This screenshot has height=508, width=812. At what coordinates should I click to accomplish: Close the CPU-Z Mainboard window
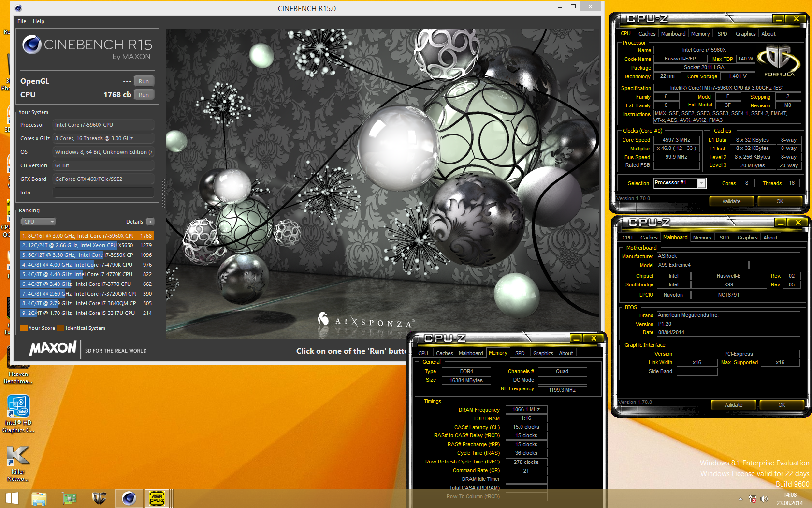point(797,223)
